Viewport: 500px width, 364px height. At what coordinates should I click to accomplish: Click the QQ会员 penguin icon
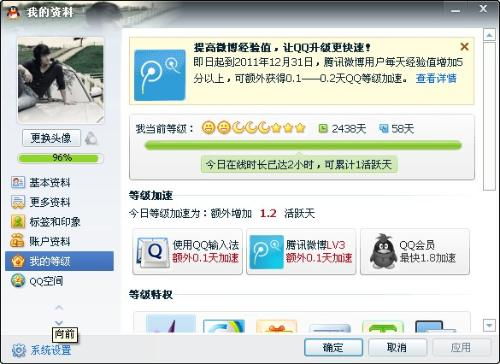pyautogui.click(x=383, y=251)
